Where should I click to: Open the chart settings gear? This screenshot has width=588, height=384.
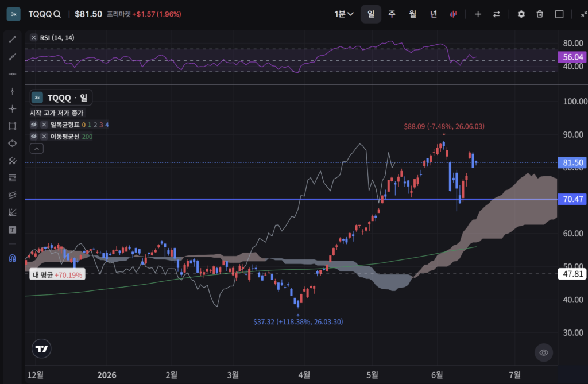pyautogui.click(x=521, y=14)
